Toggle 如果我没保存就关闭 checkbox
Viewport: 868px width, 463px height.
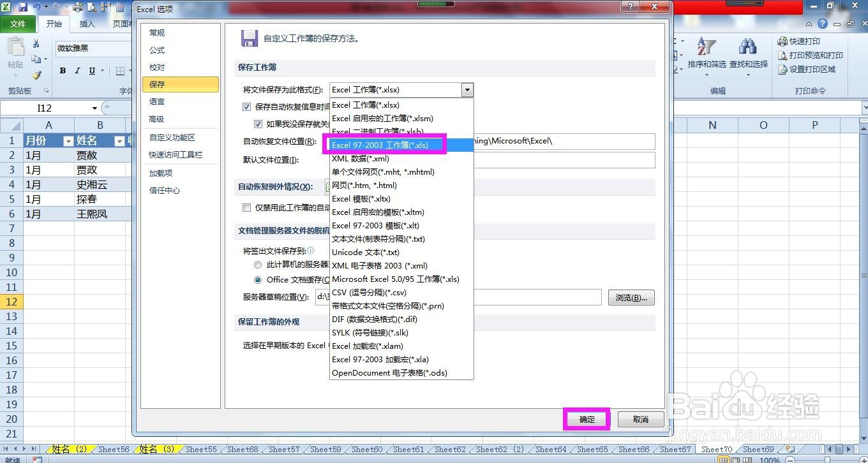(x=258, y=124)
